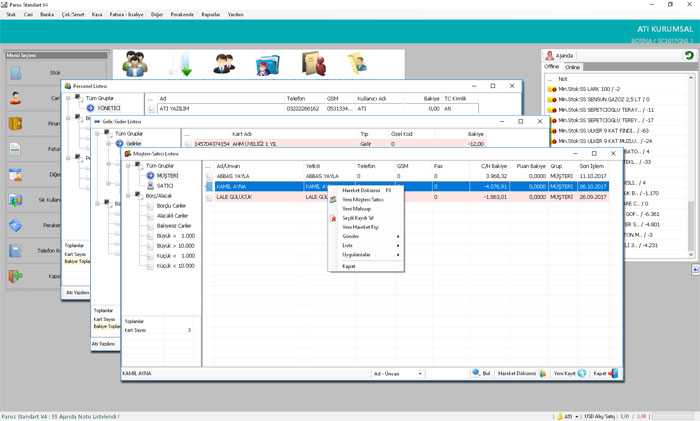The height and width of the screenshot is (421, 700).
Task: Click the three-people group icon in top toolbar
Action: pos(134,65)
